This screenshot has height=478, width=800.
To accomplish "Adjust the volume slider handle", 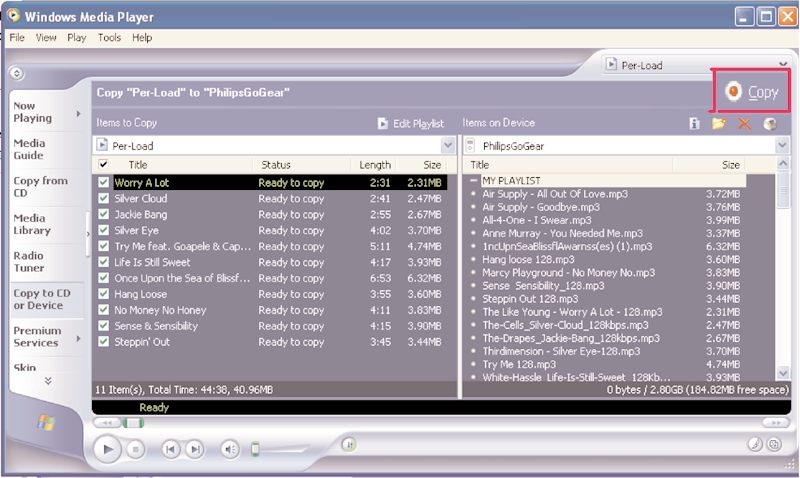I will pos(255,449).
